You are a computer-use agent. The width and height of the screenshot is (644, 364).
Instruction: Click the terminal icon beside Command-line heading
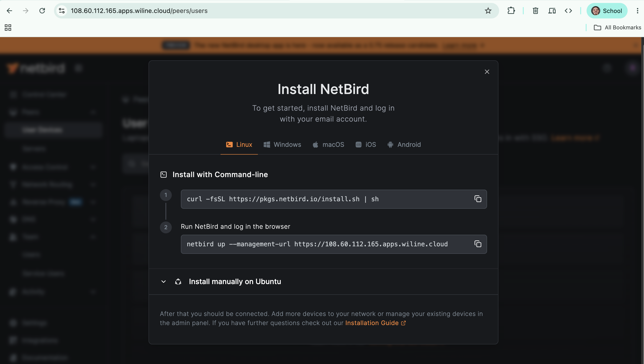pyautogui.click(x=164, y=175)
